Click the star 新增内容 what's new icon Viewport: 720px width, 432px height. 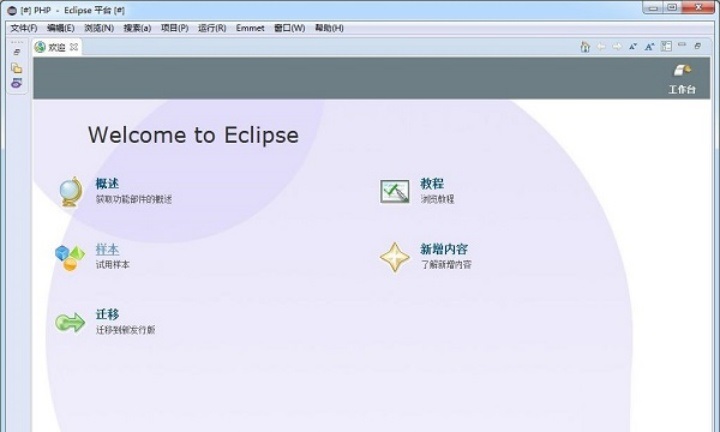(x=395, y=258)
